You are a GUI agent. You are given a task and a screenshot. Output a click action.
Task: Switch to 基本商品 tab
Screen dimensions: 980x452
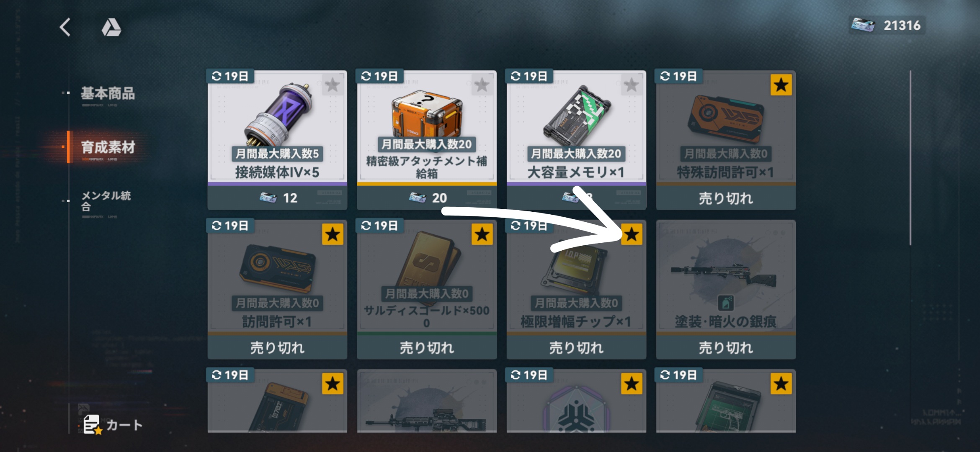coord(108,93)
